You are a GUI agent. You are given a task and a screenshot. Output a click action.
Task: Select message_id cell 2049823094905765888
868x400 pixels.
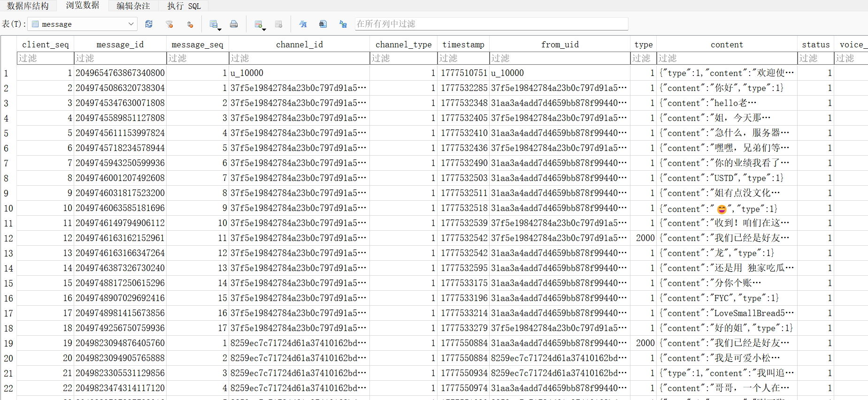pos(120,358)
